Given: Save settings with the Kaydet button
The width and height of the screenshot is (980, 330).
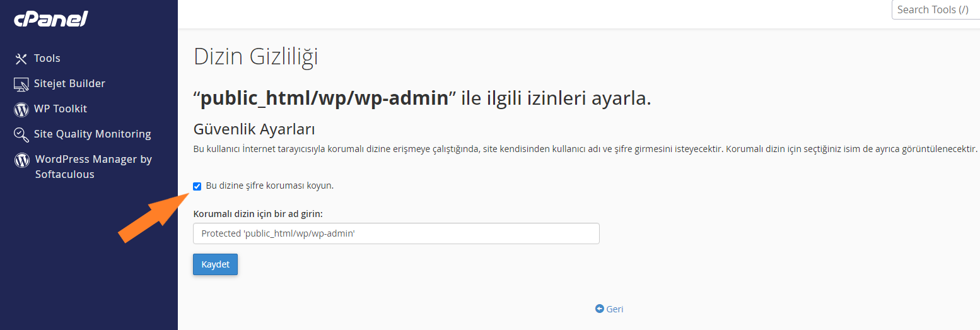Looking at the screenshot, I should pos(215,264).
